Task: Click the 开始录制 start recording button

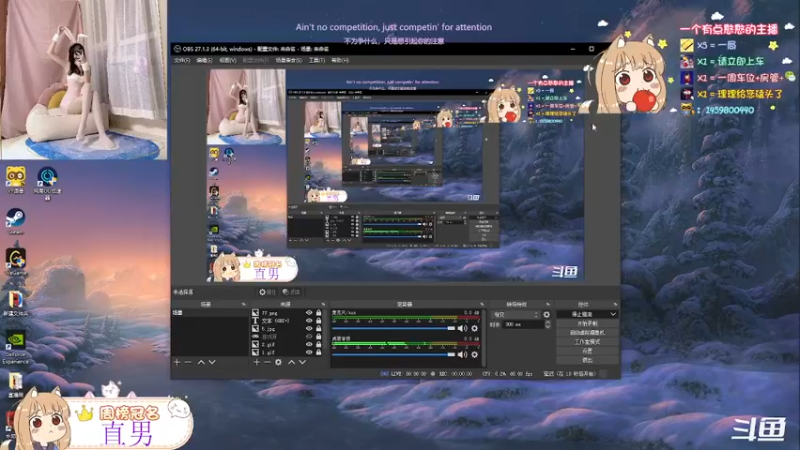Action: pos(587,323)
